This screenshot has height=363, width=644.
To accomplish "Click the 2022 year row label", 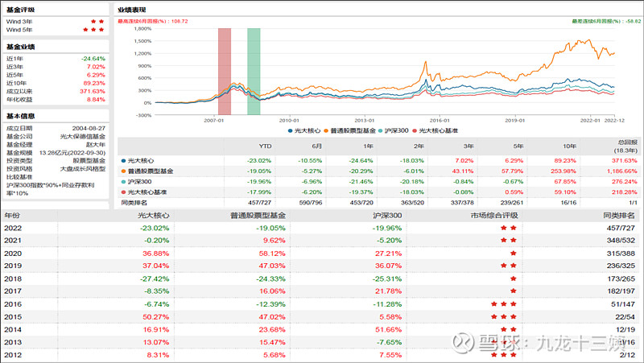I will [13, 228].
